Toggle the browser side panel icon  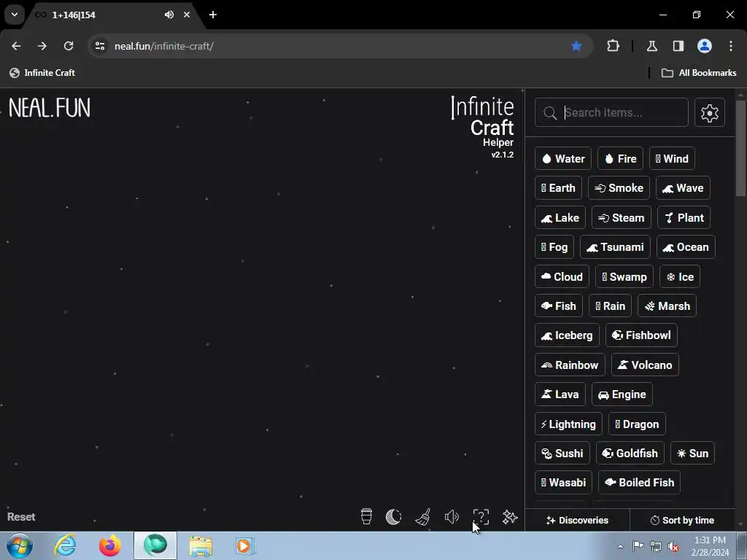(678, 46)
